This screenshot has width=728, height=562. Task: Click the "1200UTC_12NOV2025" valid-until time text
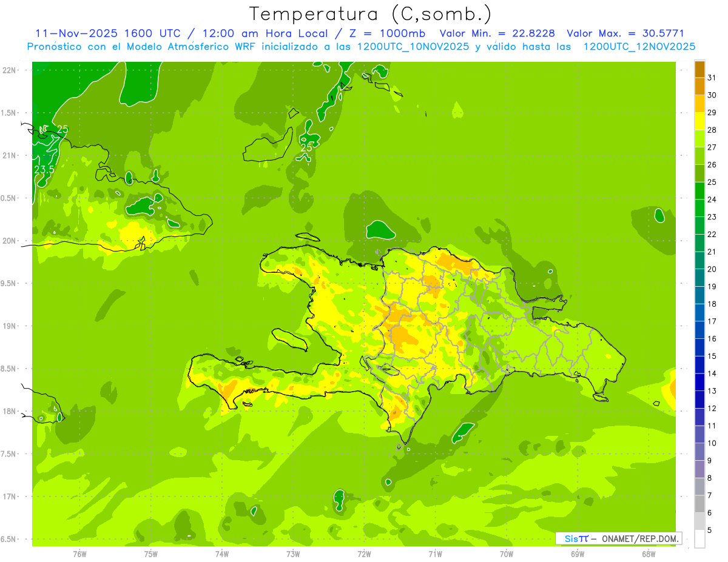pos(639,47)
